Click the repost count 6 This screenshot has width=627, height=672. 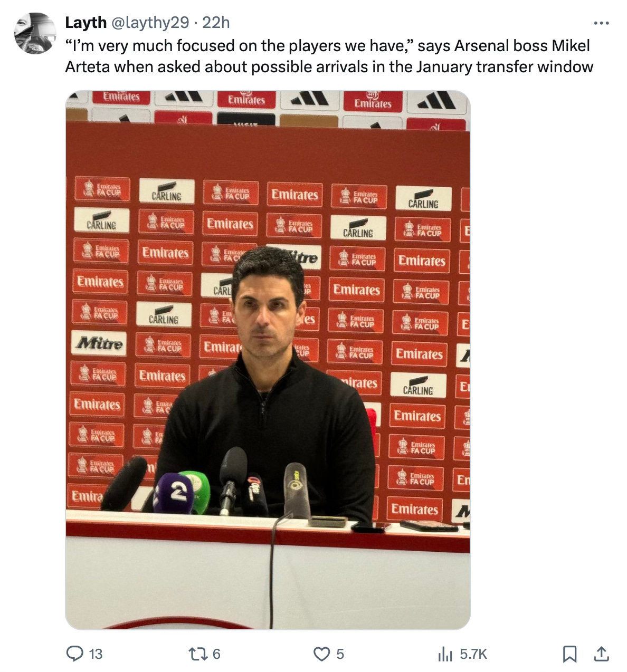[x=216, y=655]
